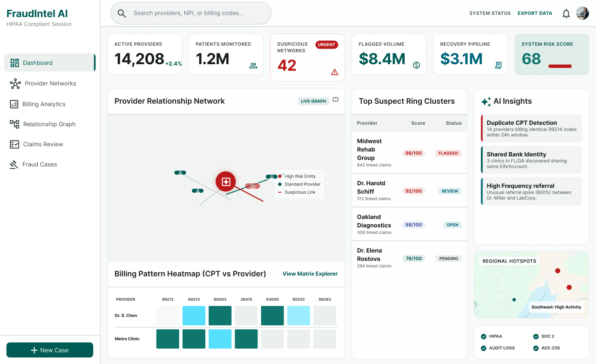Image resolution: width=596 pixels, height=364 pixels.
Task: Select Dr. S. Chen's 85025 heatmap cell
Action: tap(298, 316)
